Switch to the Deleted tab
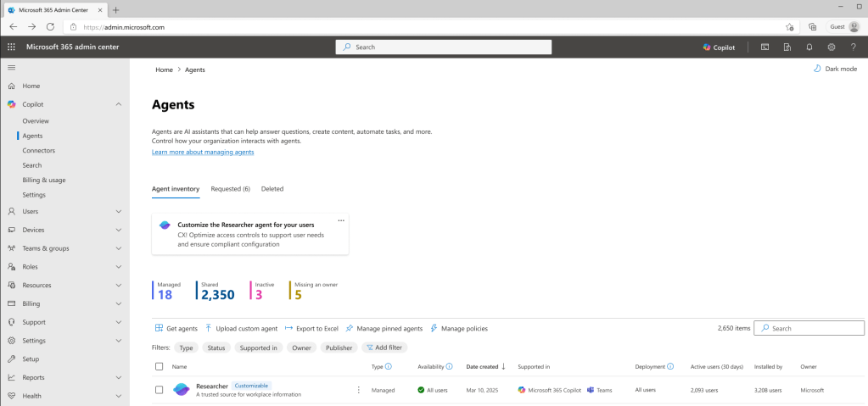 (x=272, y=189)
